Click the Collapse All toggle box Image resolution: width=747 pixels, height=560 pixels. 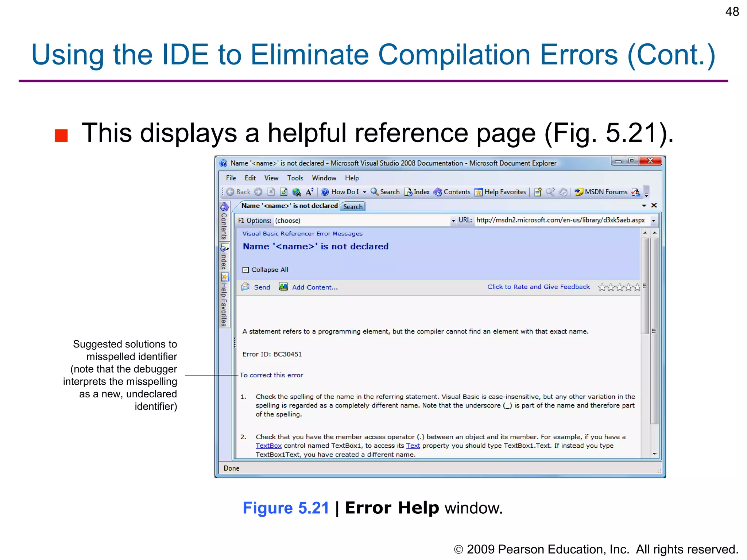[245, 270]
